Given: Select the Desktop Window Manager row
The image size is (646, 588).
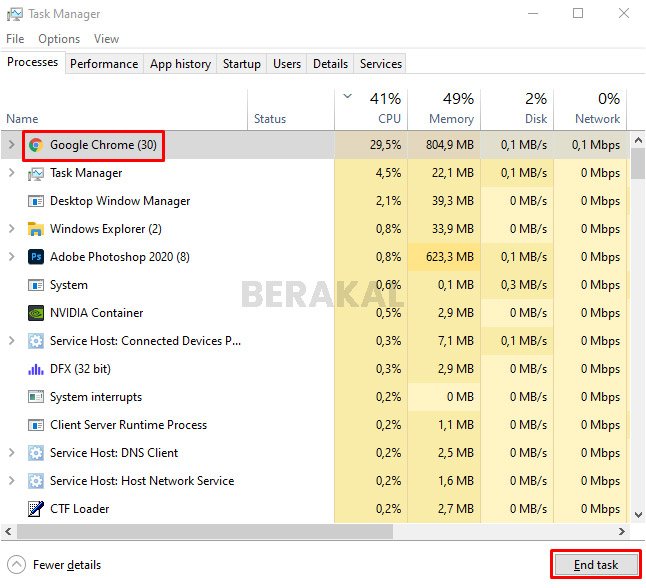Looking at the screenshot, I should pos(316,201).
